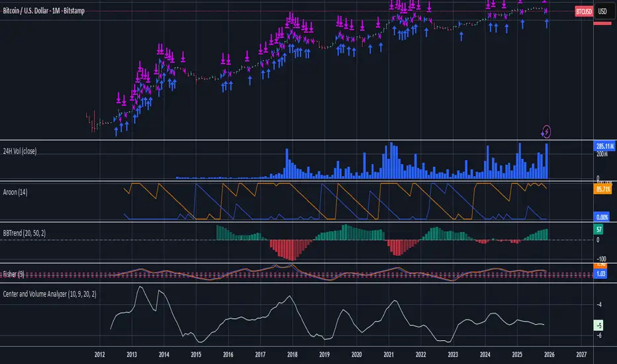Open the USD currency selector
Image resolution: width=617 pixels, height=364 pixels.
(x=603, y=11)
